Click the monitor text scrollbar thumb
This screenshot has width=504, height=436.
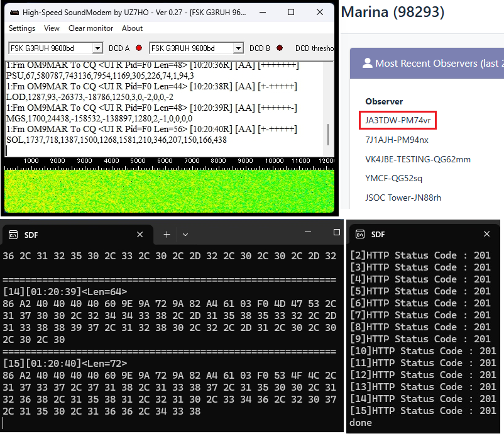[x=328, y=135]
